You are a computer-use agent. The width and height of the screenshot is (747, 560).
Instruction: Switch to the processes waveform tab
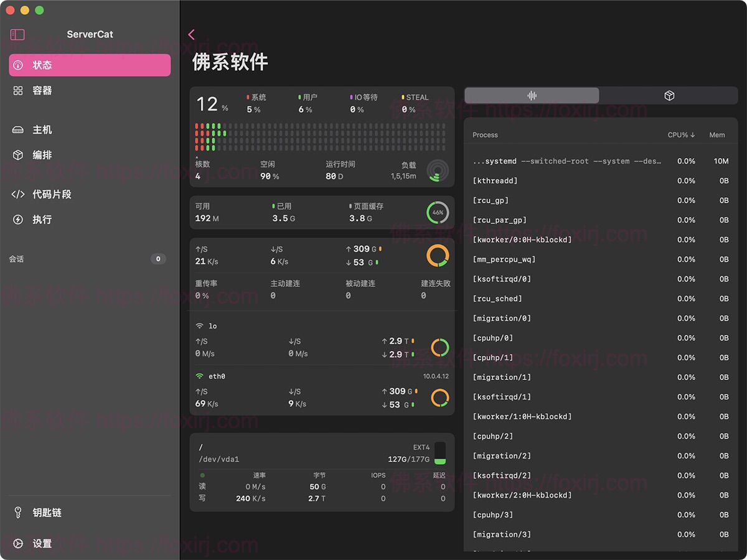(532, 96)
